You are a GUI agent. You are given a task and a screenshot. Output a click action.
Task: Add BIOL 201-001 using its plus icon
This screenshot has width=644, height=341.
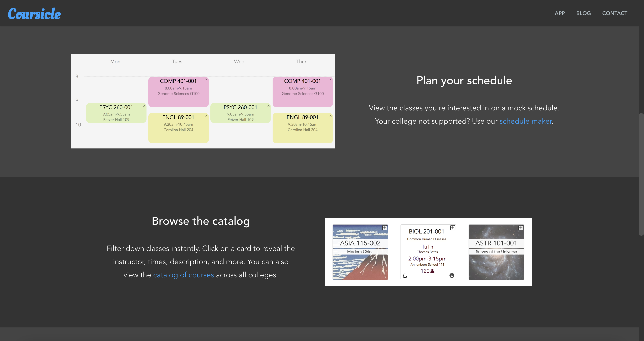[x=452, y=228]
